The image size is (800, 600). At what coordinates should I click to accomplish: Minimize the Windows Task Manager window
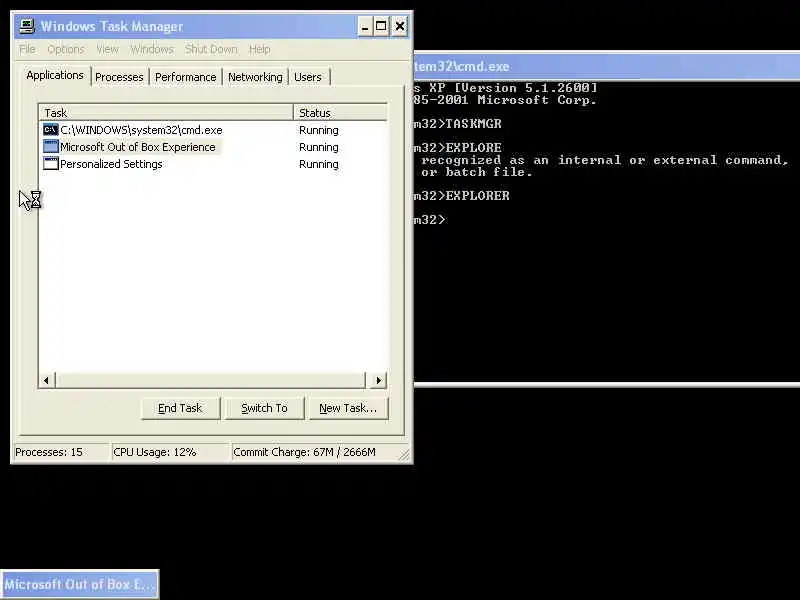pos(365,27)
